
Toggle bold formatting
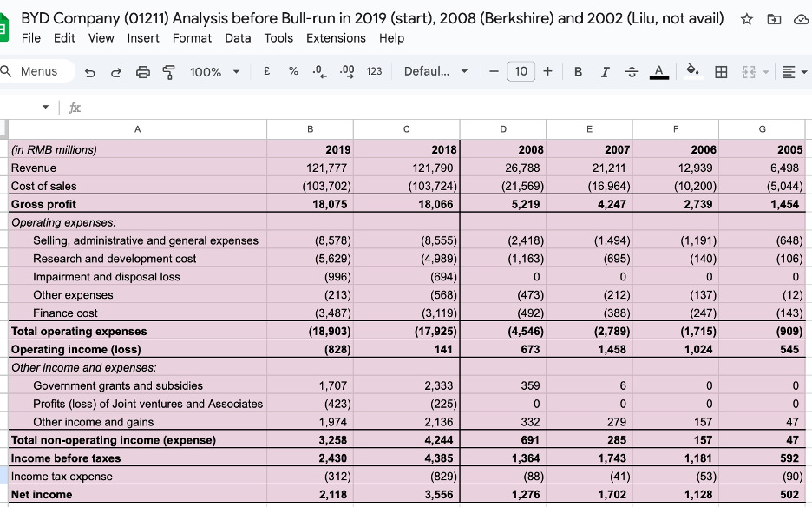click(x=578, y=72)
